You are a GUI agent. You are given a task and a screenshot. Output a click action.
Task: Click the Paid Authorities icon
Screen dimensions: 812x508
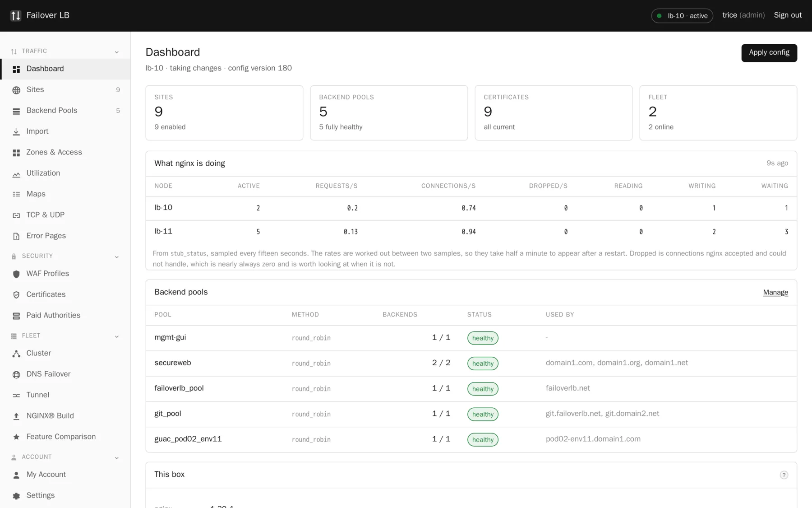(x=16, y=316)
